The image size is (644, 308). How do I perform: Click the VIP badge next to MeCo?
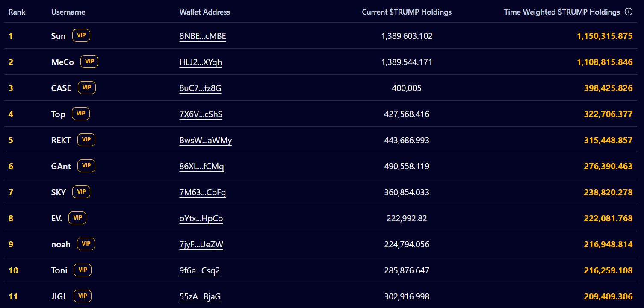(x=89, y=62)
